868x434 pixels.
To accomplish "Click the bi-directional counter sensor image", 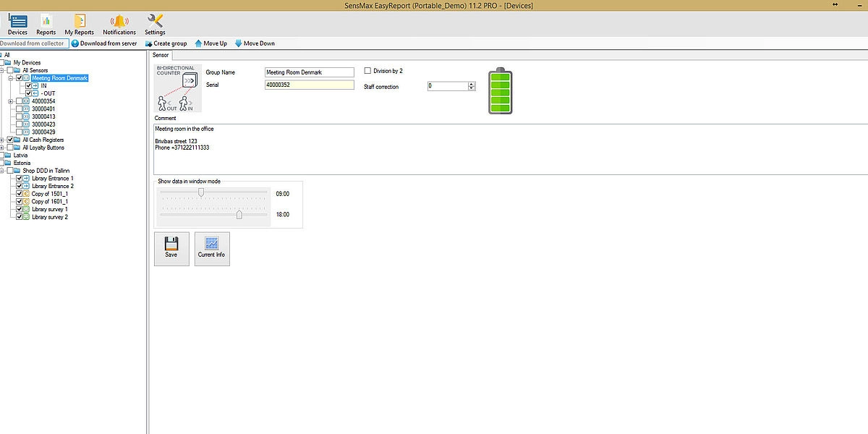I will (178, 89).
